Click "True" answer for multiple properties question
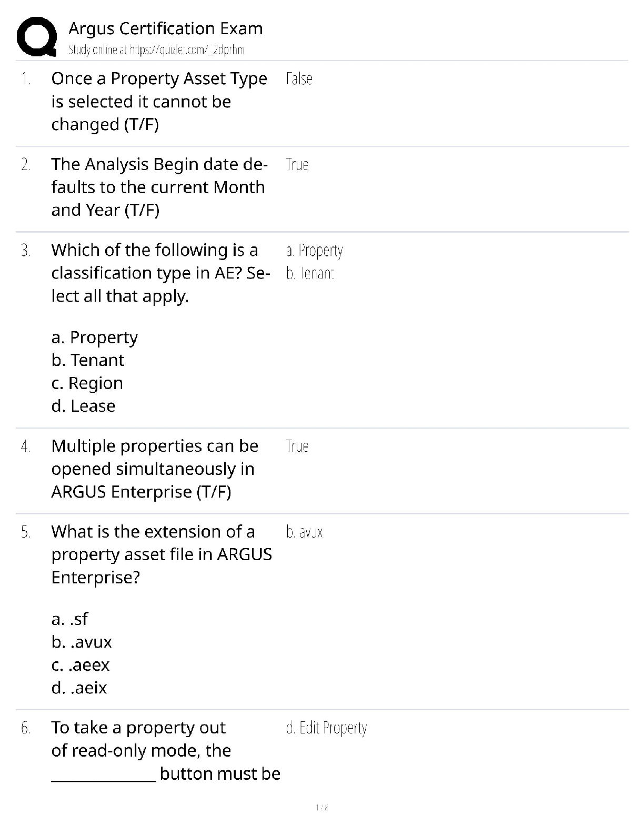 coord(297,446)
